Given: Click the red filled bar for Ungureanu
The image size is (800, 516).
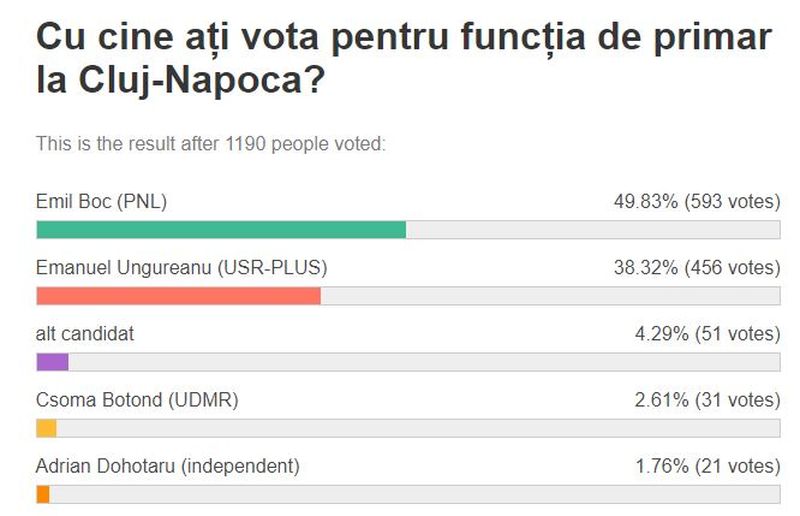Looking at the screenshot, I should click(178, 296).
